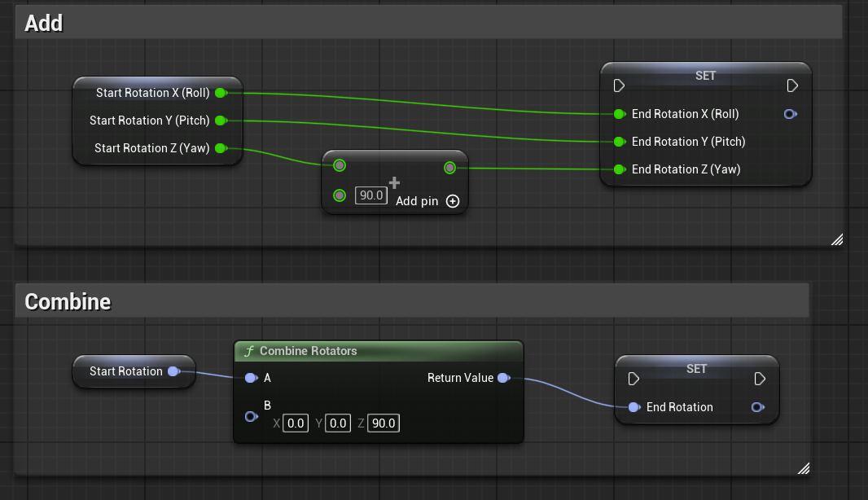Click the Start Rotation Z (Yaw) output pin
868x500 pixels.
(x=221, y=148)
